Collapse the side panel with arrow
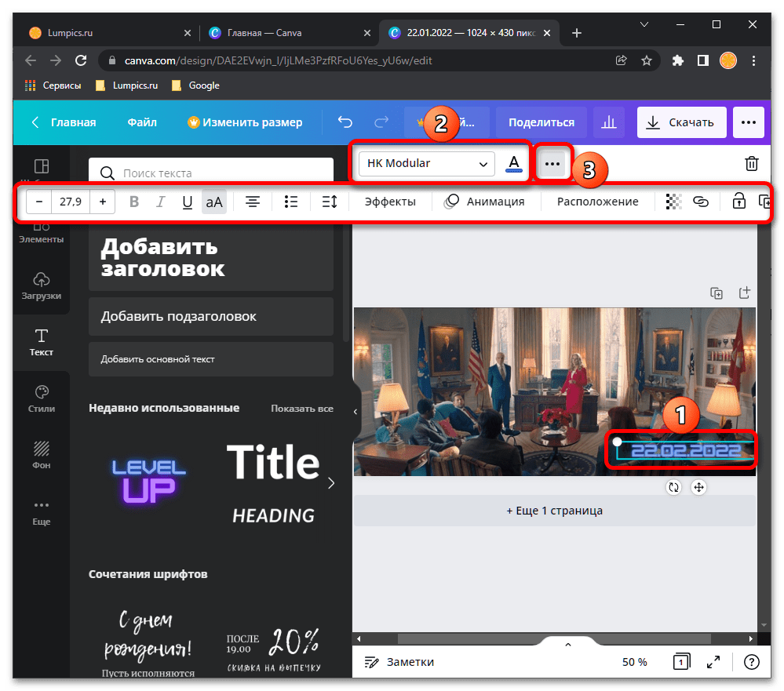This screenshot has width=784, height=691. (356, 412)
